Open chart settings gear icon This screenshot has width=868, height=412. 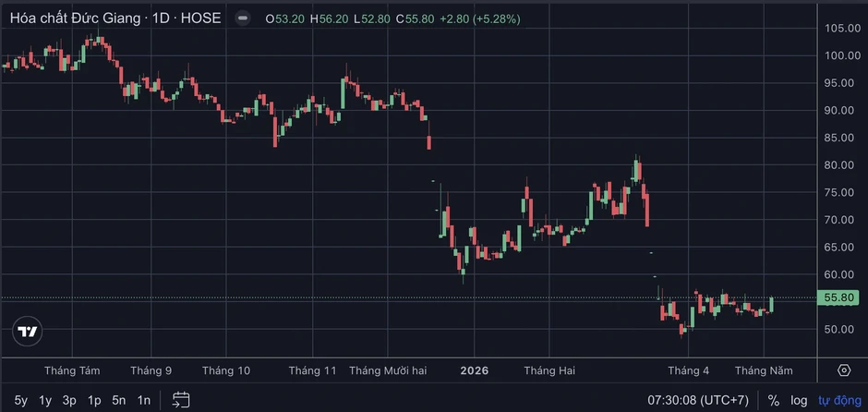844,370
